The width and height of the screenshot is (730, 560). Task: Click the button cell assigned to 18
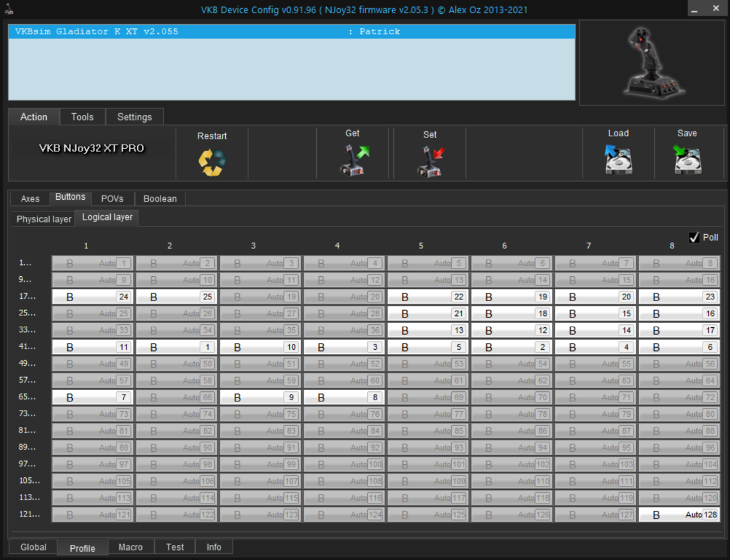(x=512, y=314)
